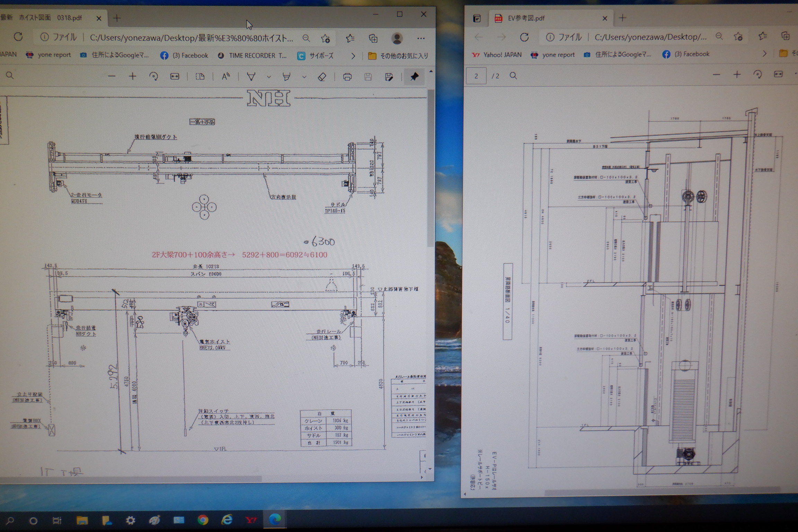This screenshot has width=798, height=532.
Task: Show more favorites chevron in right window
Action: pos(764,54)
